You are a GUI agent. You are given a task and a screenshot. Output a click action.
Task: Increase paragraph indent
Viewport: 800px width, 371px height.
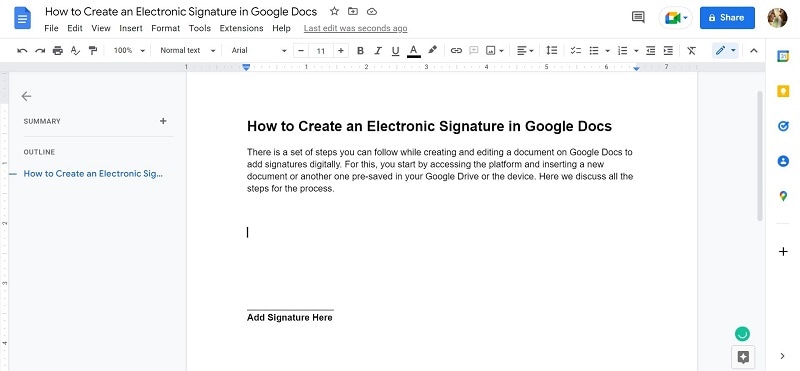coord(668,51)
